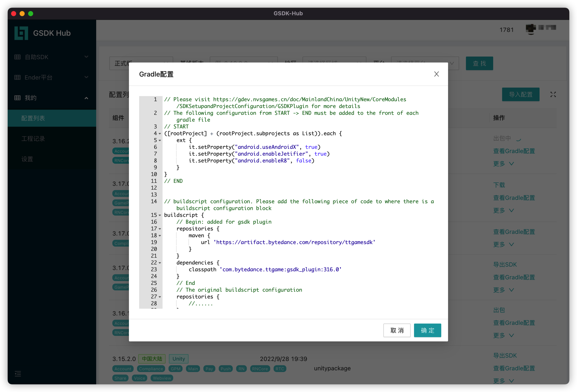The image size is (577, 392).
Task: Click the 中国大陆 region tag
Action: tap(152, 359)
